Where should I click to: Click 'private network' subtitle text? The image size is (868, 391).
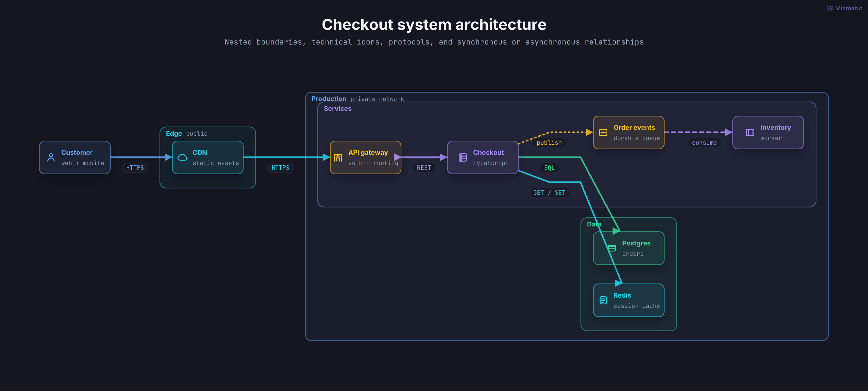377,99
